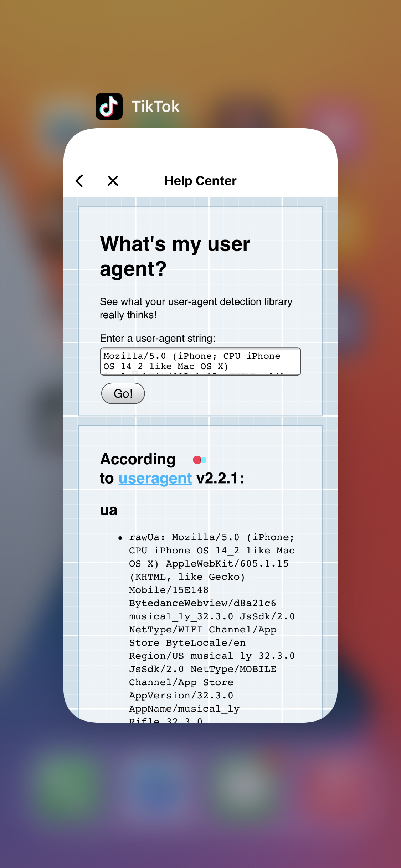The width and height of the screenshot is (401, 868).
Task: Tap the TikTok app name label
Action: [x=155, y=107]
